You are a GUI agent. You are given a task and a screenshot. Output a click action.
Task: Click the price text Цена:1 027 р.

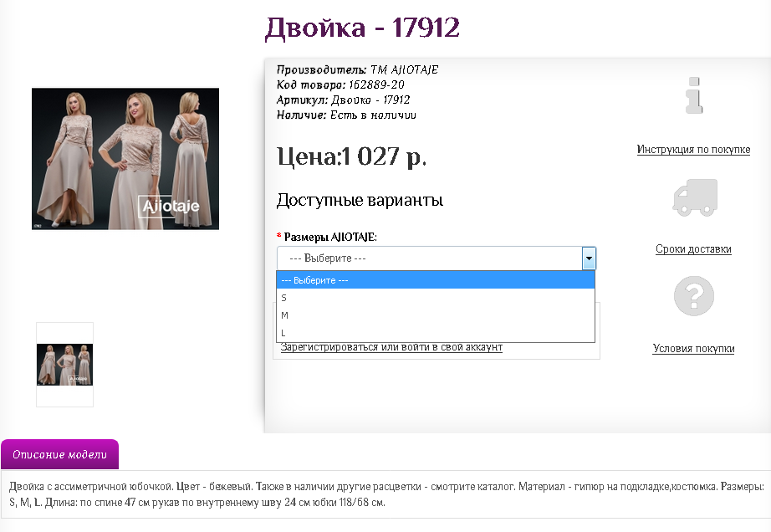pyautogui.click(x=351, y=157)
